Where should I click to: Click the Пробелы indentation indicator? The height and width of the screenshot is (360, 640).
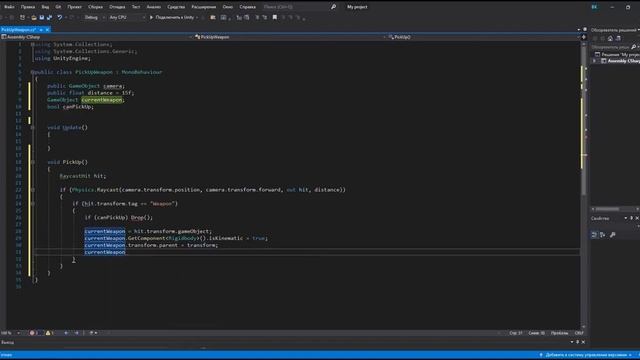click(x=559, y=333)
